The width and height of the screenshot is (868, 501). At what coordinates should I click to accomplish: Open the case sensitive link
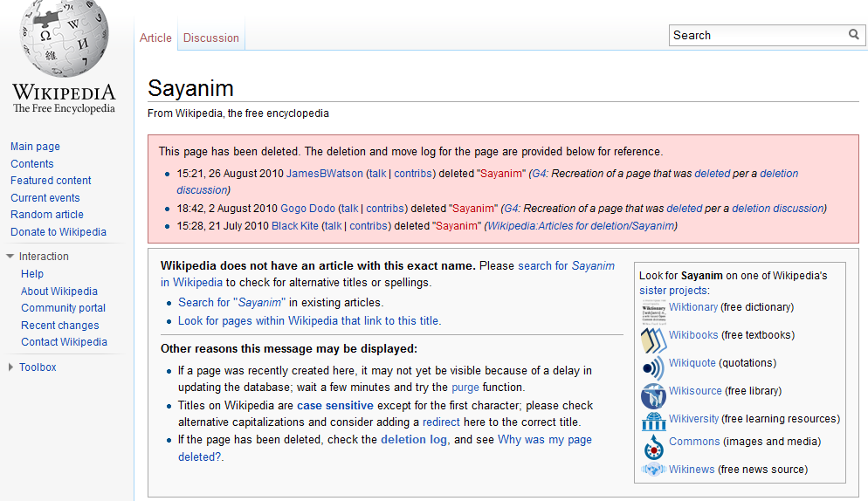coord(335,405)
